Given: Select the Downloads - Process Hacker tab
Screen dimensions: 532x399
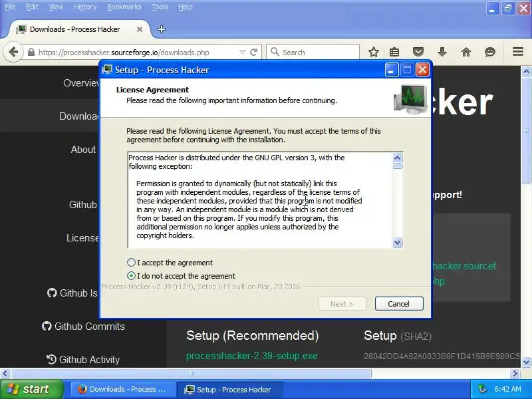Looking at the screenshot, I should click(78, 29).
